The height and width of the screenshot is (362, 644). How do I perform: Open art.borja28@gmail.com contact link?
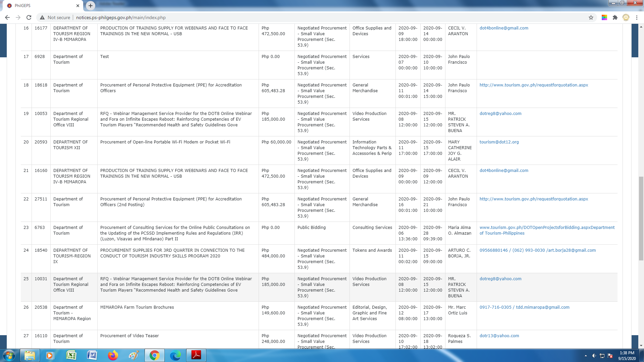click(538, 250)
